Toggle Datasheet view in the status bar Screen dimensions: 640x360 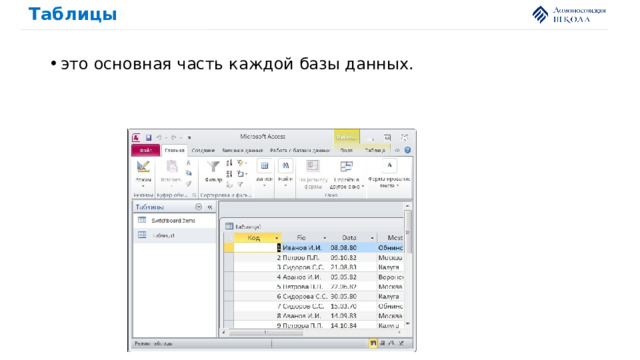click(x=373, y=344)
